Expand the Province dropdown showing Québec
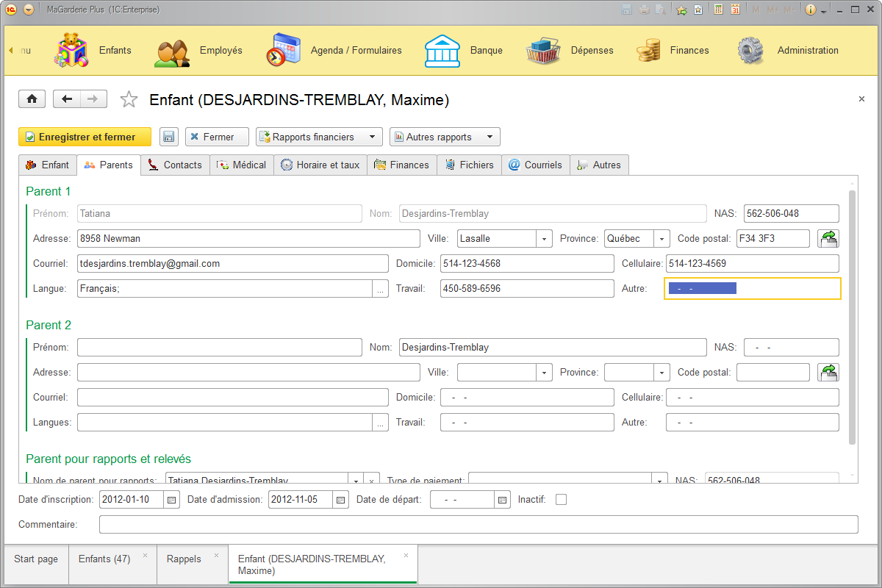 pos(661,238)
